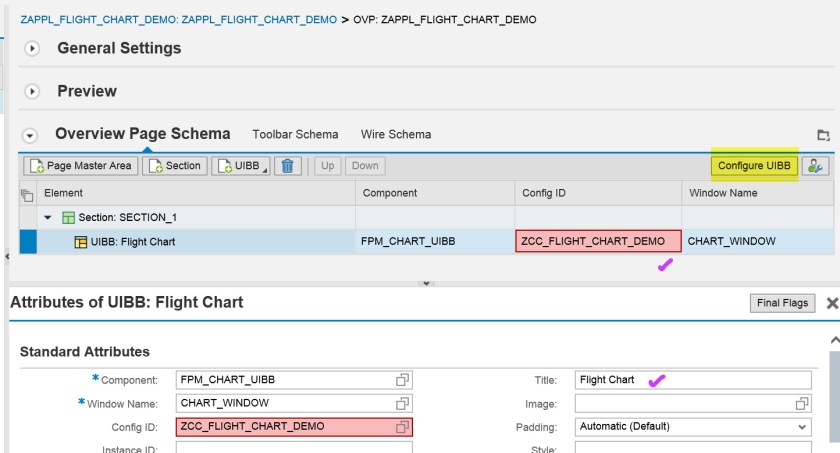This screenshot has height=453, width=840.
Task: Open value help for Window Name field
Action: (x=402, y=403)
